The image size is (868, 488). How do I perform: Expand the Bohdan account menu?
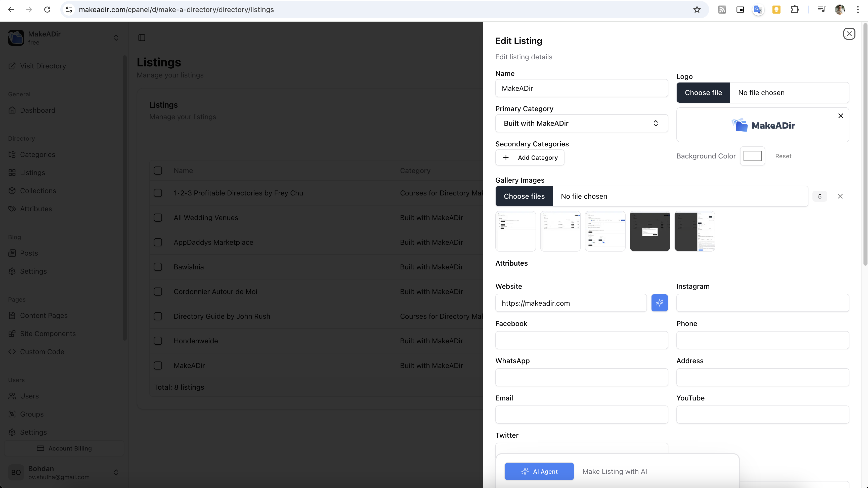coord(116,472)
